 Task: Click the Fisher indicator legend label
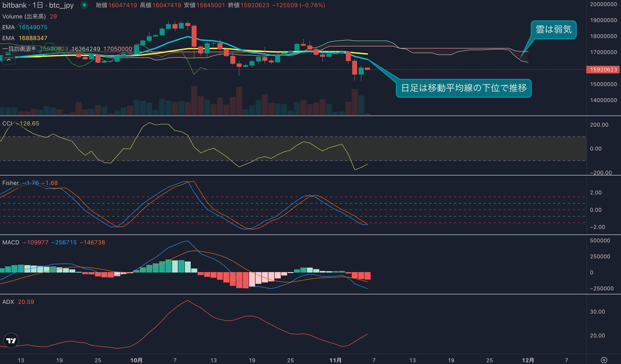[10, 183]
